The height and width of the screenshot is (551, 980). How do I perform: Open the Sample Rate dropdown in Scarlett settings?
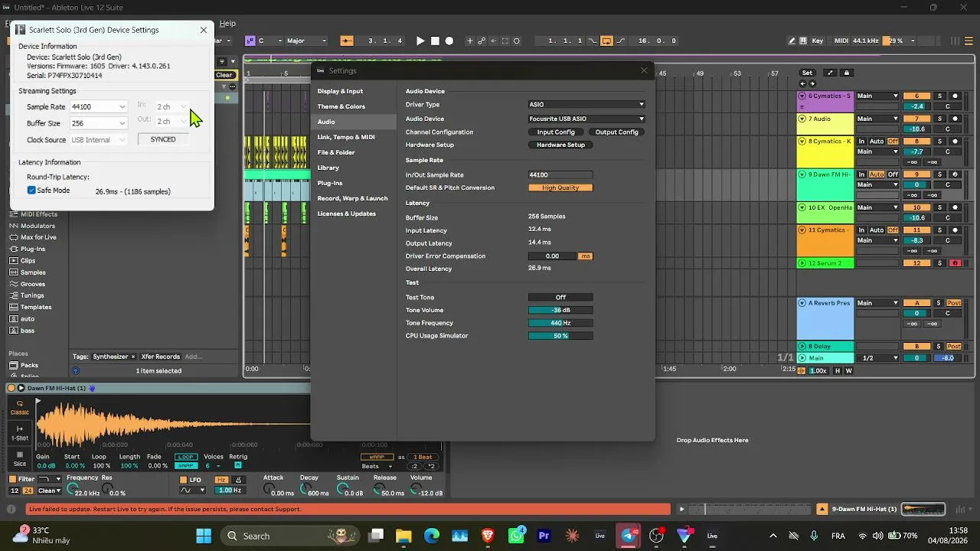point(98,107)
